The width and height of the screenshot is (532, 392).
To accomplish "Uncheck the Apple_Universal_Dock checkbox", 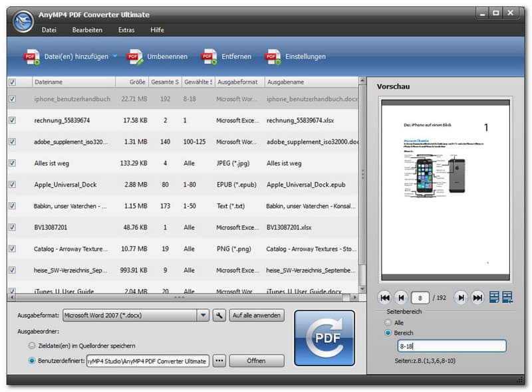I will [12, 185].
